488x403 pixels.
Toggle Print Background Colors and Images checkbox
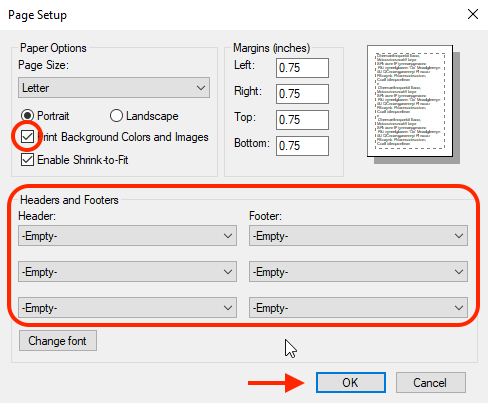point(27,137)
